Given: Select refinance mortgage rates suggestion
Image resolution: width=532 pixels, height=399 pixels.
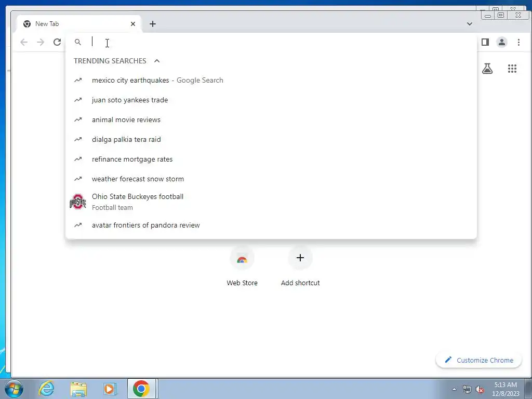Looking at the screenshot, I should [x=271, y=159].
